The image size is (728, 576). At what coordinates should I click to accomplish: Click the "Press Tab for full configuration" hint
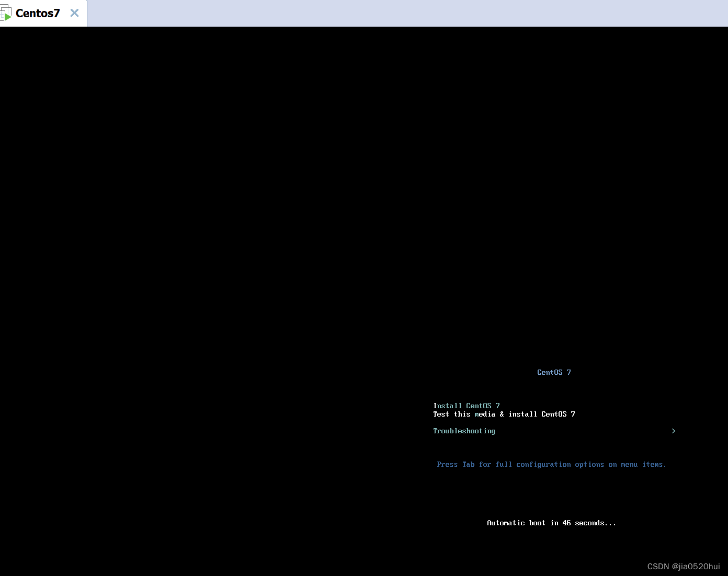click(551, 464)
